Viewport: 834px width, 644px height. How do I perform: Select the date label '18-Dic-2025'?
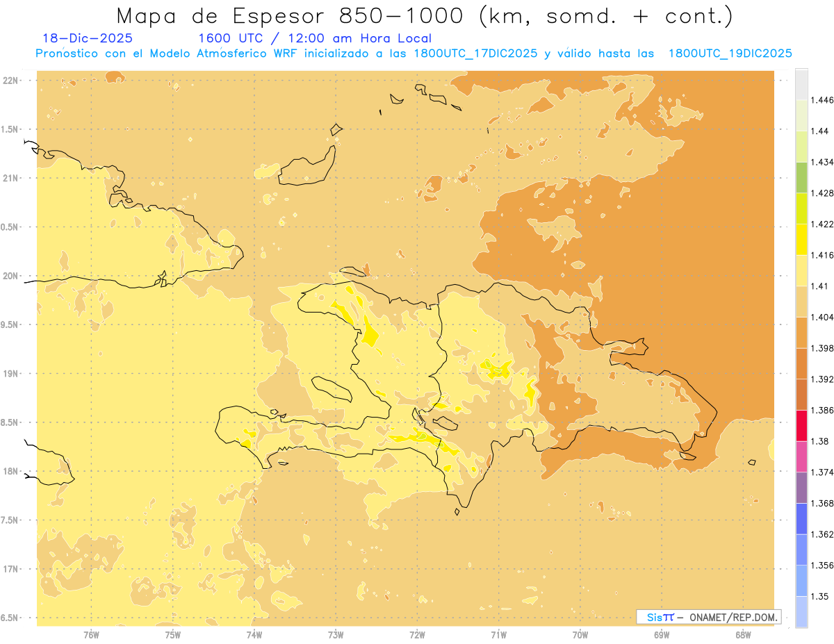(88, 39)
